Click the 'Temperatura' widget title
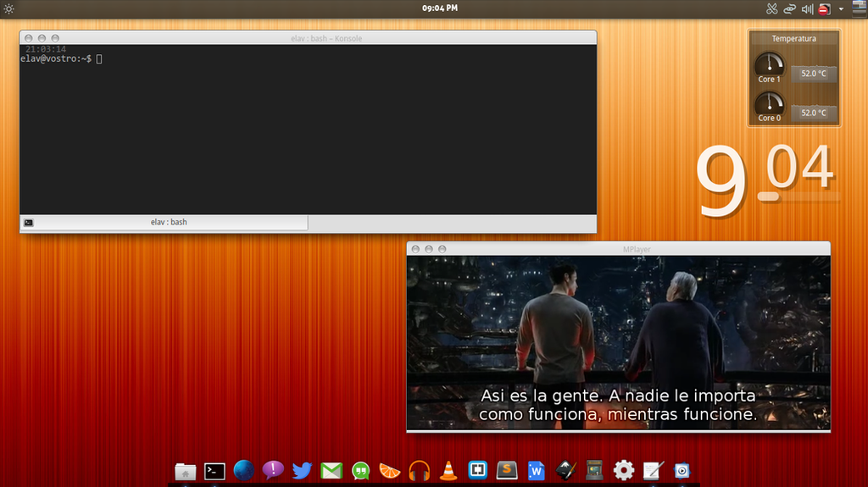Screen dimensions: 868x487 [x=793, y=39]
